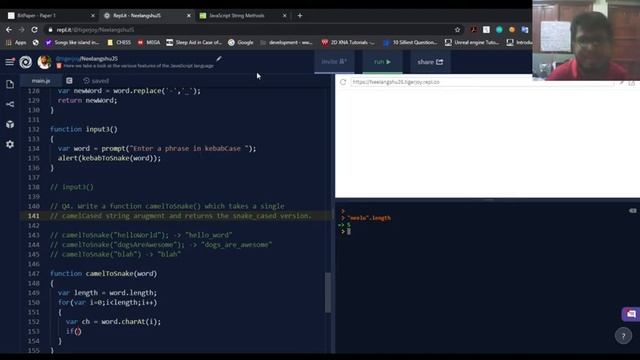Select the main.js editor tab
Image resolution: width=640 pixels, height=360 pixels.
[x=41, y=81]
